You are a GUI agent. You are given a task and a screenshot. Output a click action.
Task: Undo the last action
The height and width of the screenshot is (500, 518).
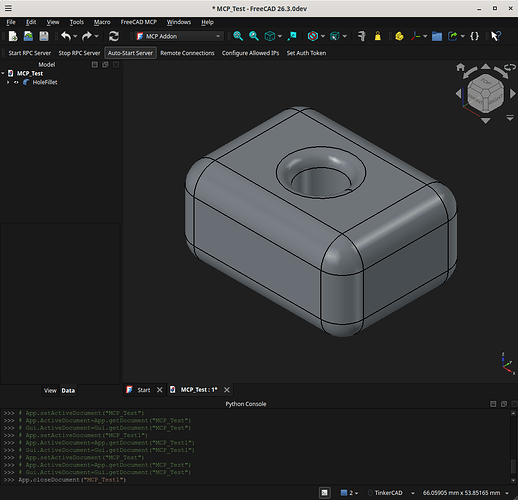pyautogui.click(x=66, y=36)
